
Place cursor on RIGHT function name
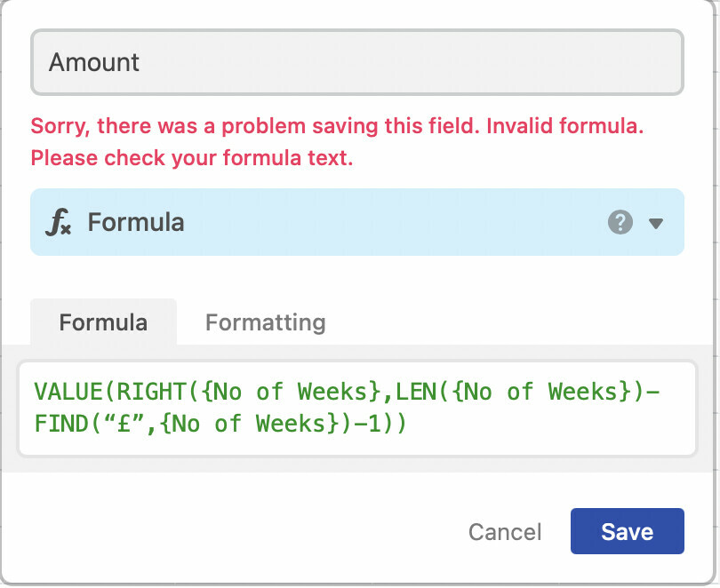click(151, 392)
